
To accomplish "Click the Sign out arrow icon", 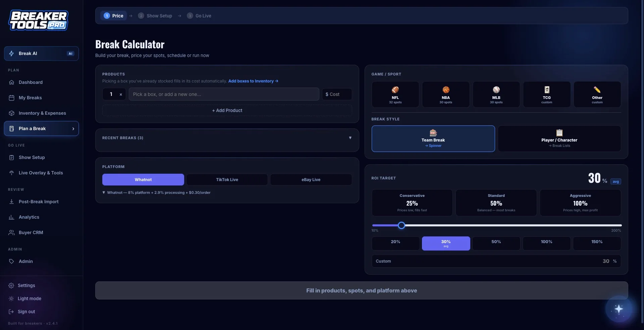I will point(11,312).
